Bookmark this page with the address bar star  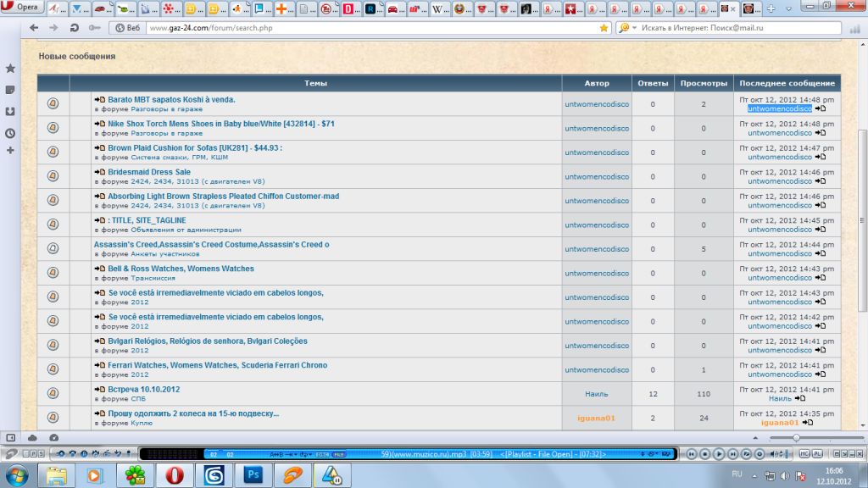point(604,28)
